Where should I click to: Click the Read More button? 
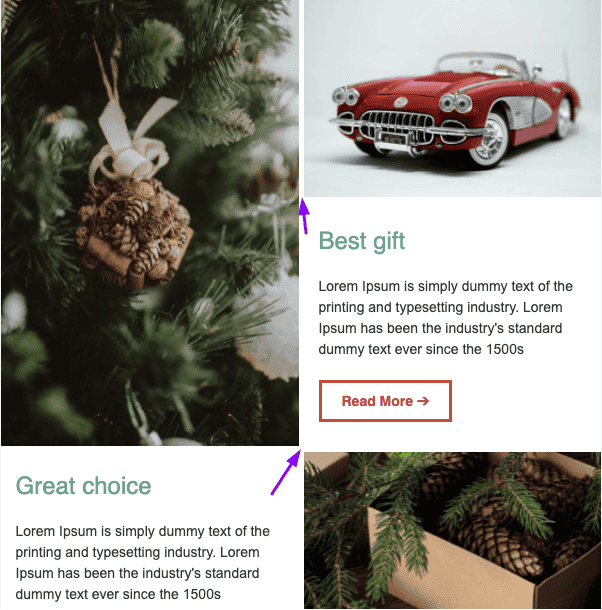tap(385, 401)
